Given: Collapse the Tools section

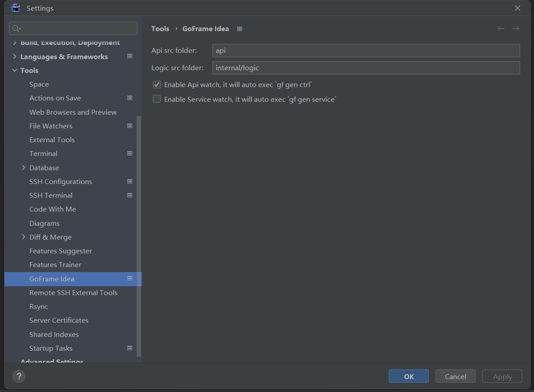Looking at the screenshot, I should [x=15, y=70].
